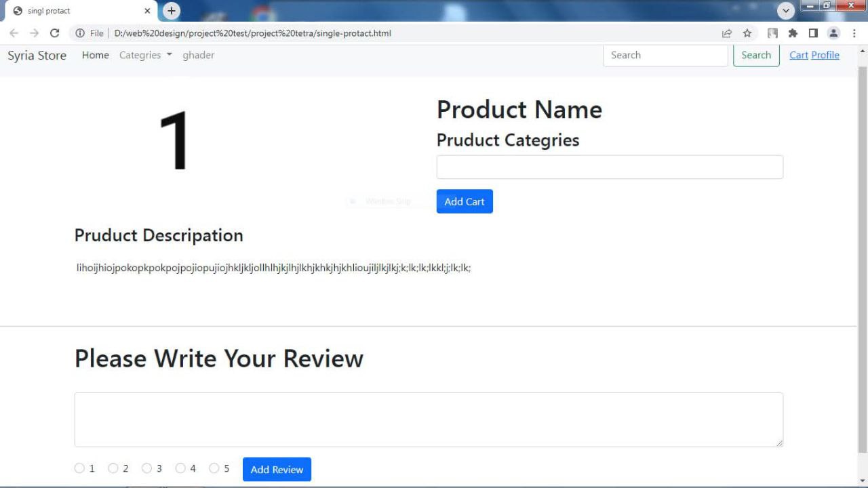Screen dimensions: 868x488
Task: Open the Cart link
Action: (799, 56)
